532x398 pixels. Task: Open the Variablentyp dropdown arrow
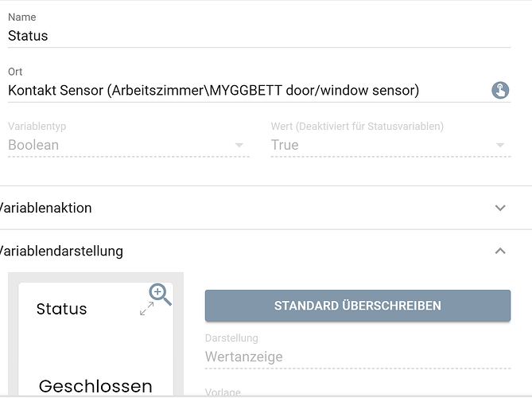click(239, 146)
